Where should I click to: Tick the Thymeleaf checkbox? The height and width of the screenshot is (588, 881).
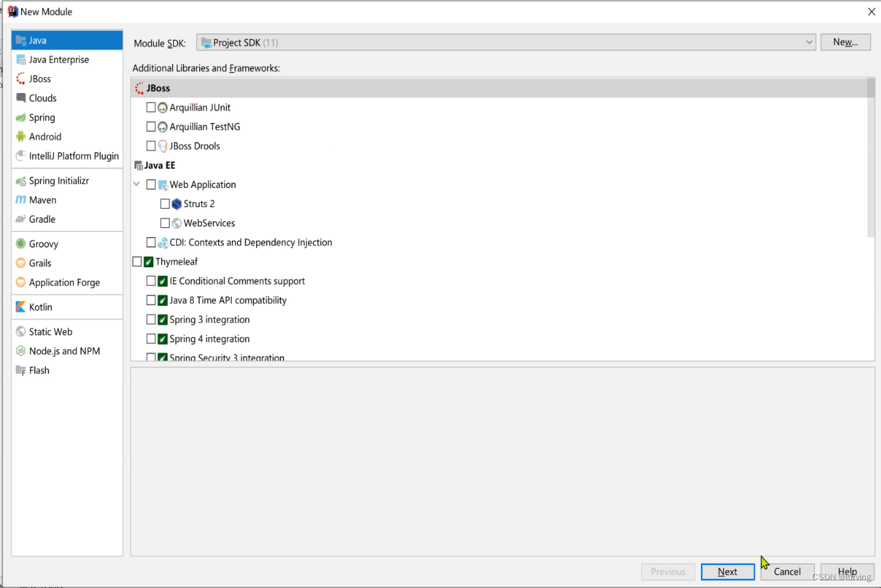tap(137, 262)
